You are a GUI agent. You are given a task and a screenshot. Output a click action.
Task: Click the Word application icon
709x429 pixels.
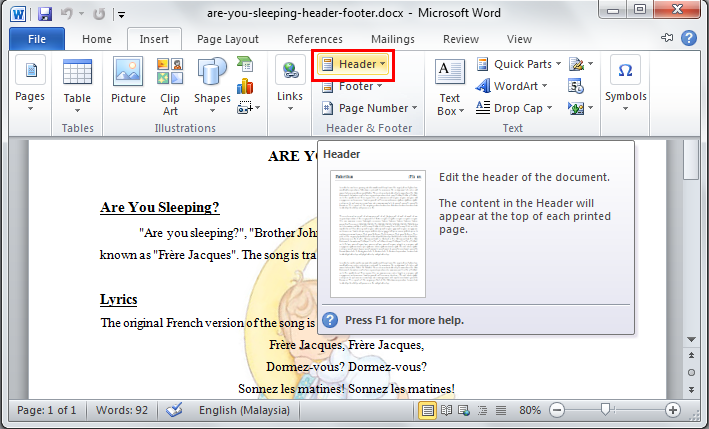(18, 14)
